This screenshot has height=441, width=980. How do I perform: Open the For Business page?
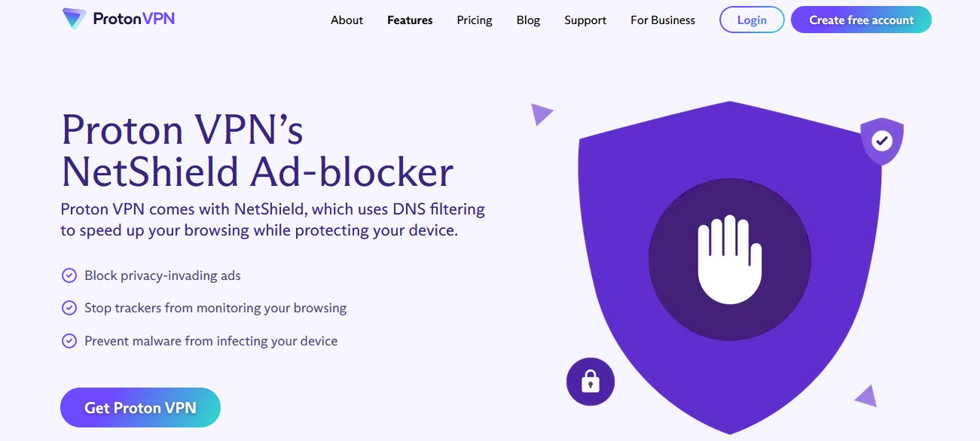coord(662,20)
